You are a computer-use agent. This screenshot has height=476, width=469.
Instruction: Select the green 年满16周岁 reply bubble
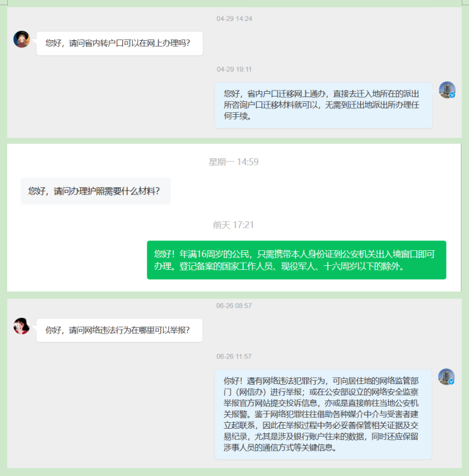tap(296, 260)
